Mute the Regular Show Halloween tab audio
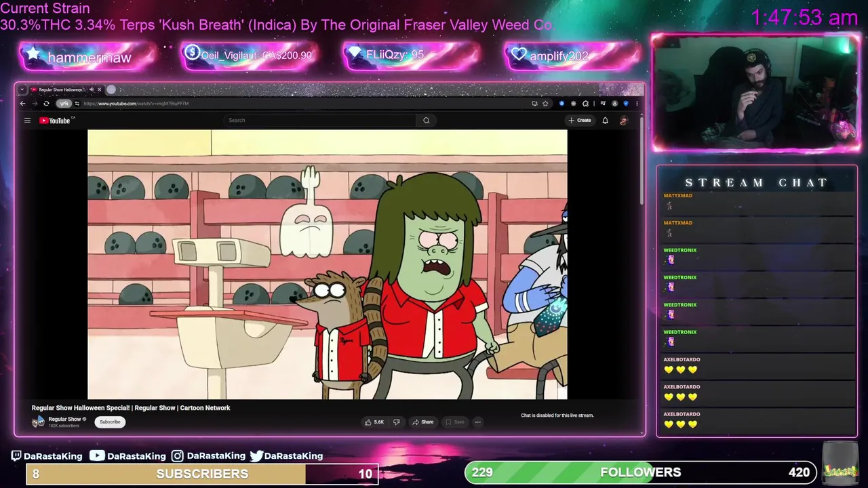Image resolution: width=868 pixels, height=488 pixels. [91, 89]
